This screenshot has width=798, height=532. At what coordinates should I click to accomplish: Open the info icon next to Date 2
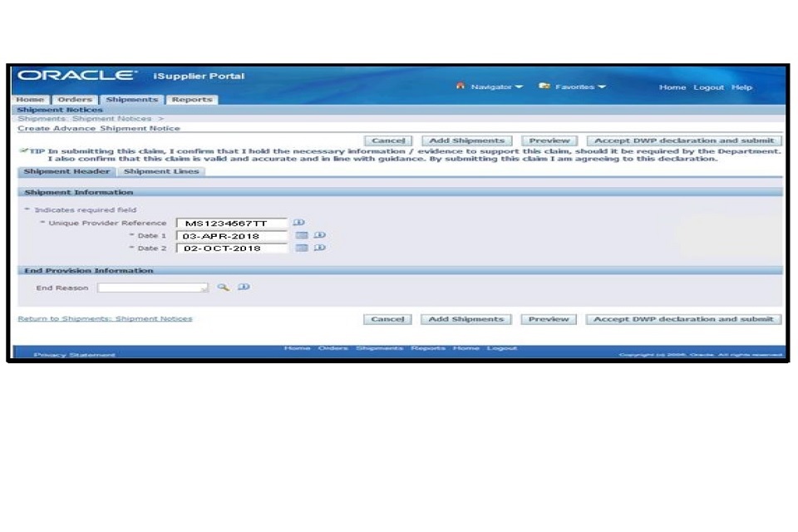coord(319,249)
